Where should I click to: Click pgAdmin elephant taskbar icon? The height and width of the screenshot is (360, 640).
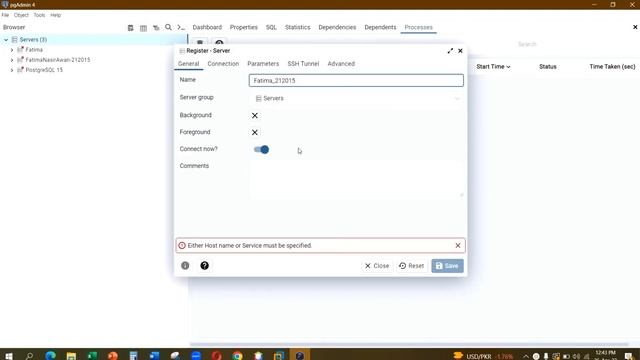pyautogui.click(x=300, y=356)
